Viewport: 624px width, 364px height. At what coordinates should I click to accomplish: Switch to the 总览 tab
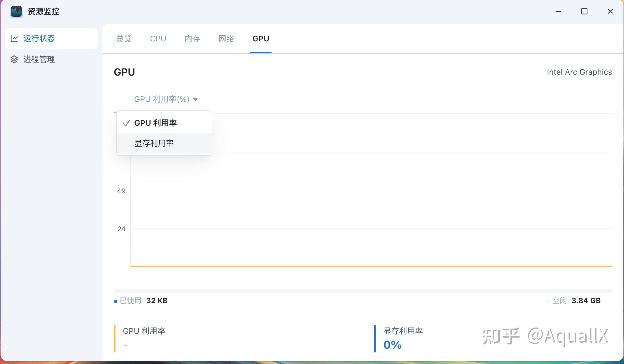pos(124,38)
